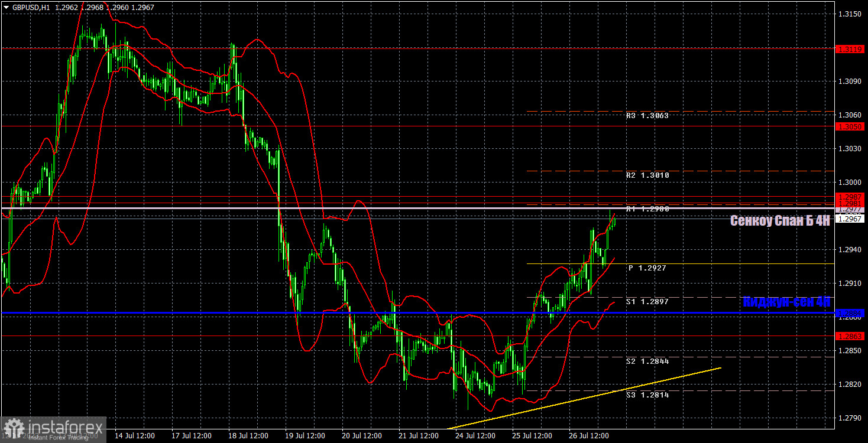Click the 14 Jul 12:00 time label
Viewport: 868px width, 443px height.
point(134,436)
